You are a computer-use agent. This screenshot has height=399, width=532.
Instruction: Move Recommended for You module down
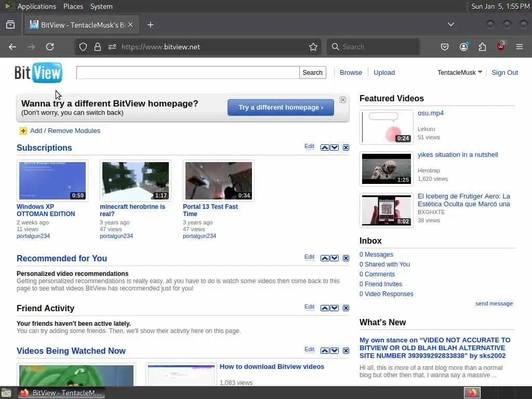[x=335, y=258]
